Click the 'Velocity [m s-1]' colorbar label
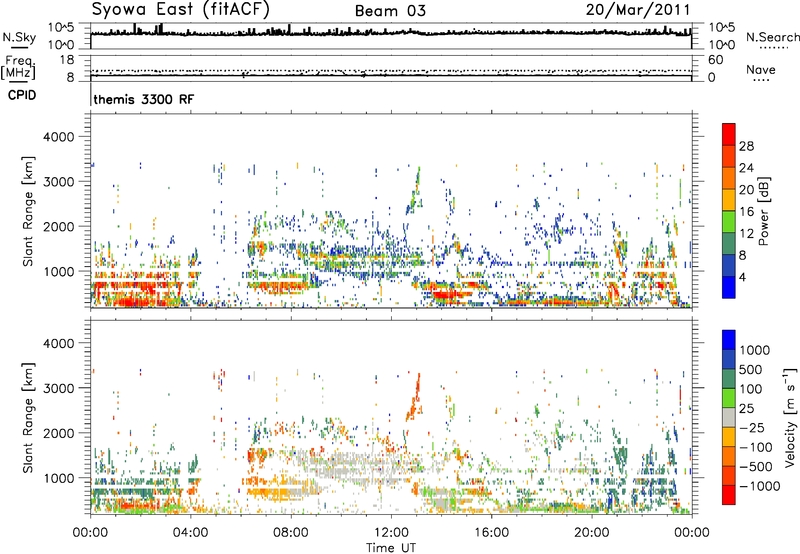800x554 pixels. click(x=790, y=417)
